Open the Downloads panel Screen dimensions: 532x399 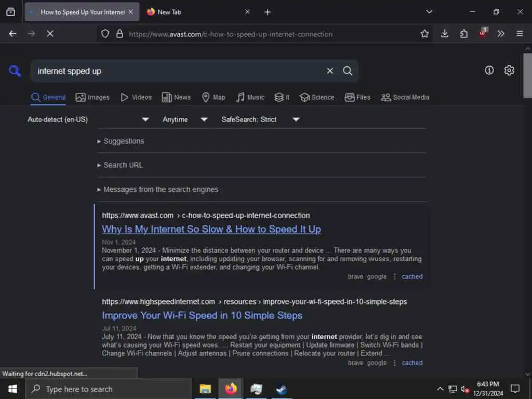[x=445, y=34]
